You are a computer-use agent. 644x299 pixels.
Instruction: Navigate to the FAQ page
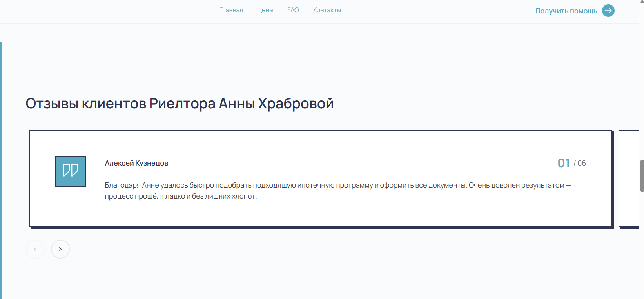(293, 10)
